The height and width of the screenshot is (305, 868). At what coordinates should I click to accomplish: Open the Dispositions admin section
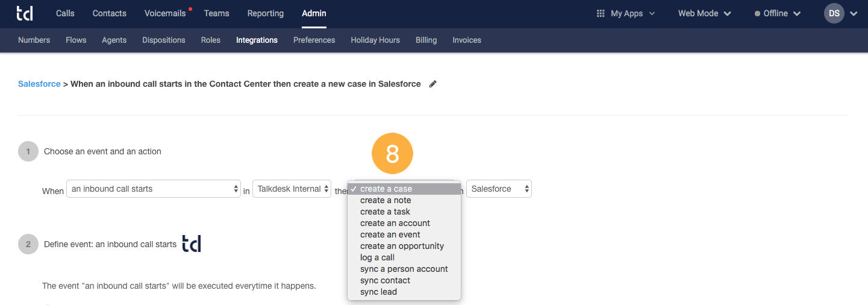[164, 40]
